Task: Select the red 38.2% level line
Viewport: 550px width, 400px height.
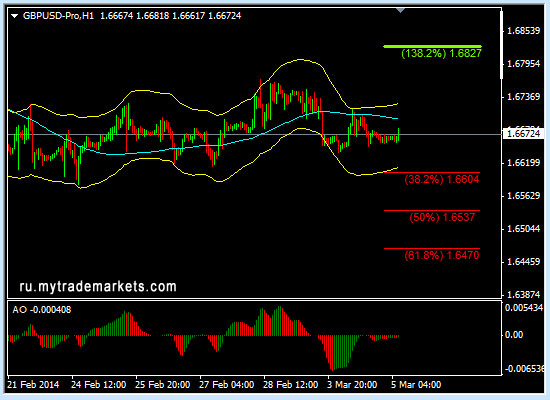Action: point(432,172)
